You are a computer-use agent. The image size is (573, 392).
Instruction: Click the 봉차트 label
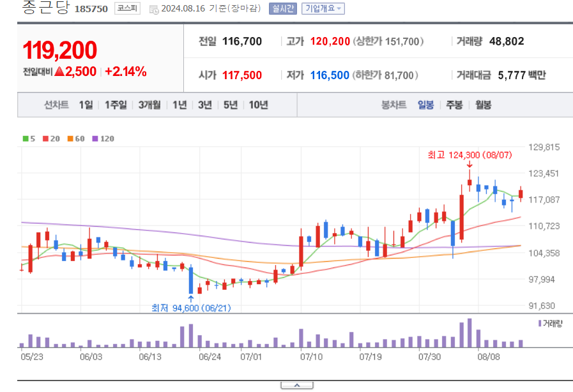click(393, 105)
